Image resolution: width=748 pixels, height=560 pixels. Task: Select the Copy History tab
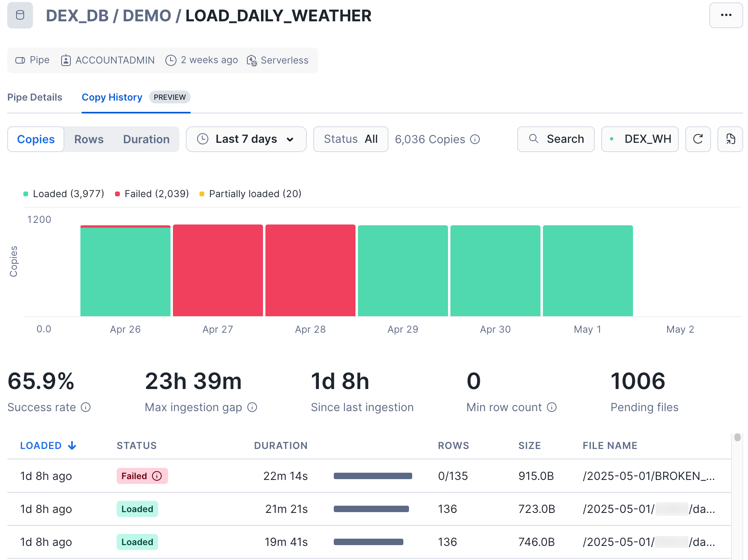tap(112, 97)
